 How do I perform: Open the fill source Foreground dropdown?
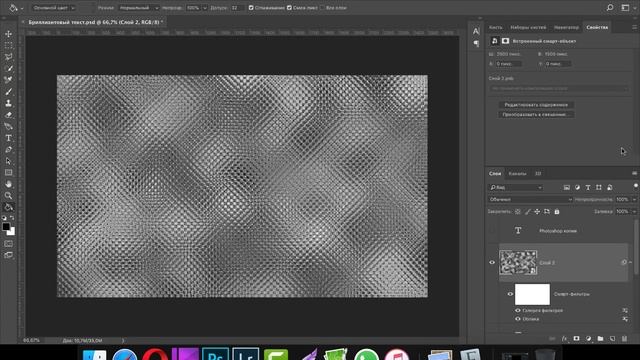pos(54,8)
